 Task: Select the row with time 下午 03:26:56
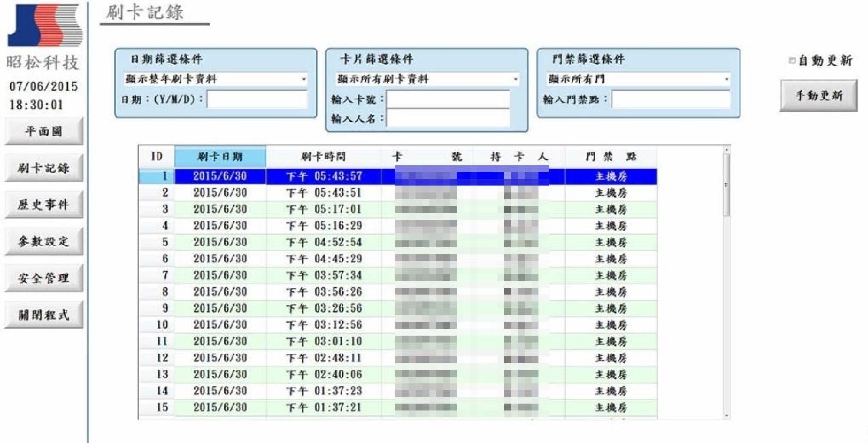click(398, 308)
